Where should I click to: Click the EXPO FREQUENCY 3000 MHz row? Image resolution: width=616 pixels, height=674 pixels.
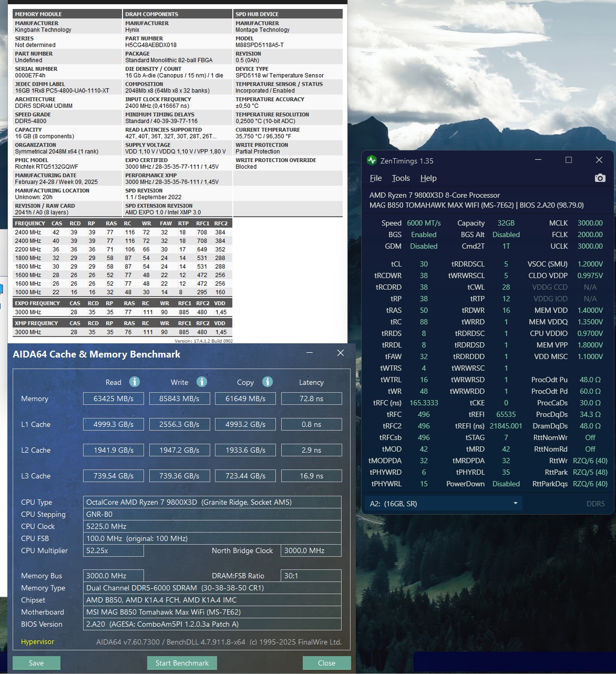coord(123,312)
